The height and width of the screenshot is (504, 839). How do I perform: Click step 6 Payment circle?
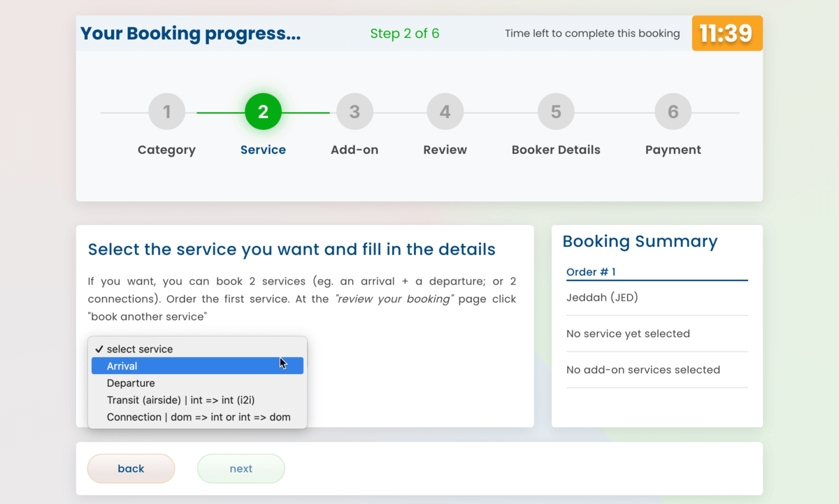coord(673,112)
